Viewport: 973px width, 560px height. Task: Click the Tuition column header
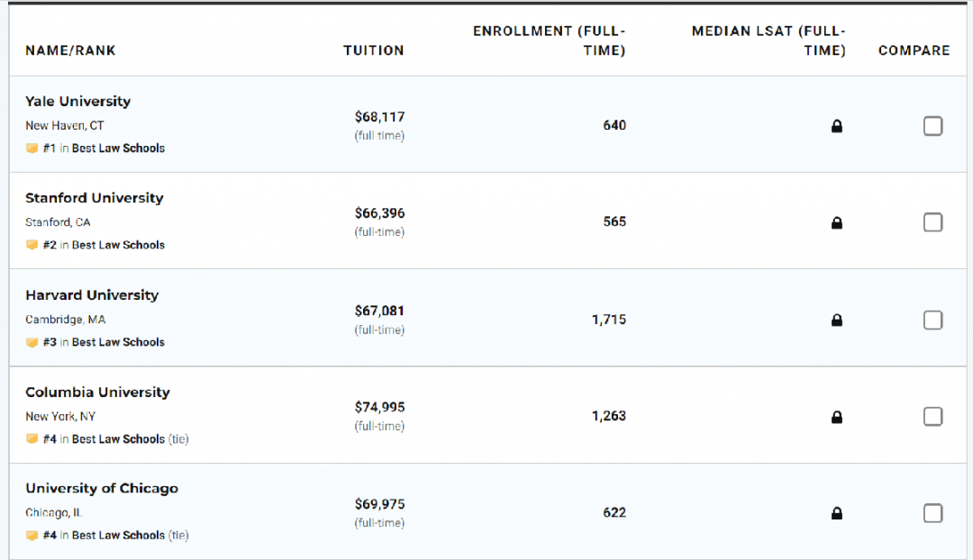click(373, 50)
